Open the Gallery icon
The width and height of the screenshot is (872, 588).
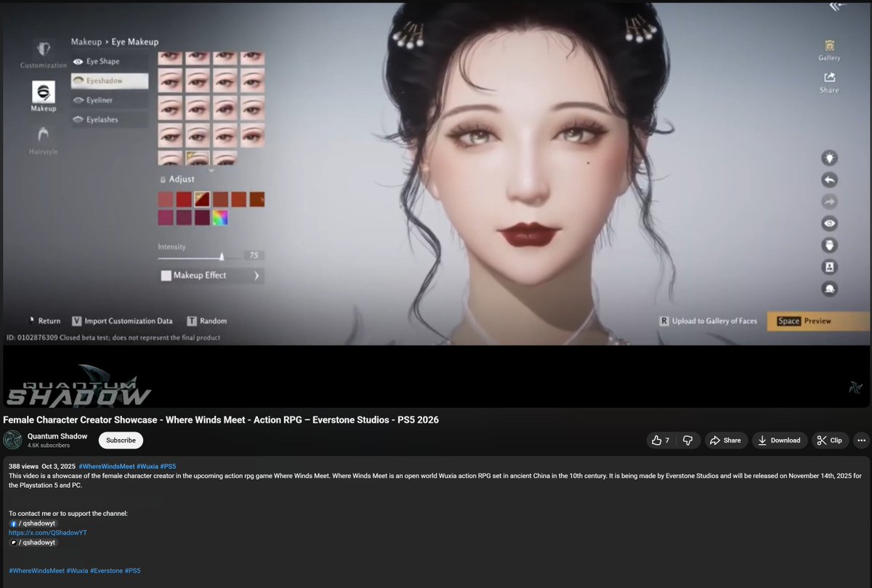829,45
